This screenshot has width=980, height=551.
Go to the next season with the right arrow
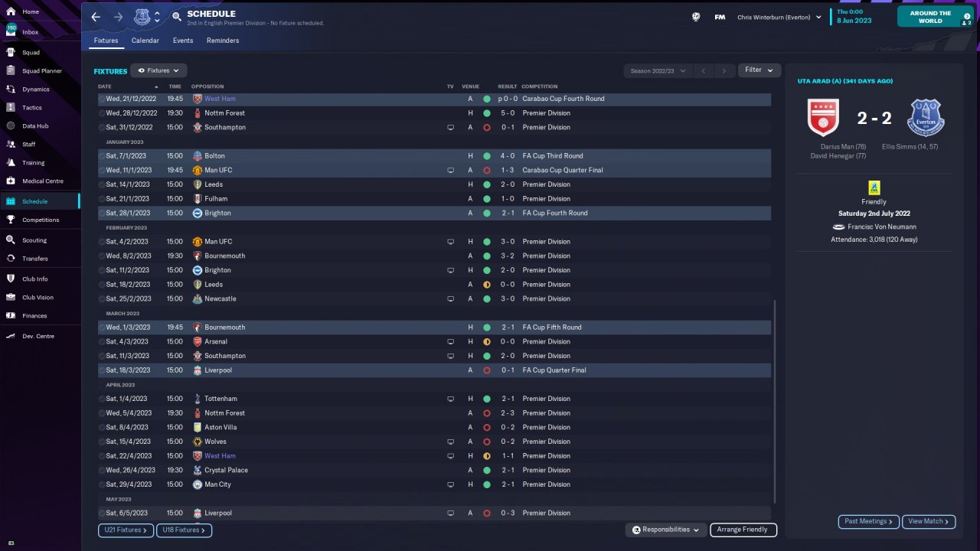tap(724, 70)
